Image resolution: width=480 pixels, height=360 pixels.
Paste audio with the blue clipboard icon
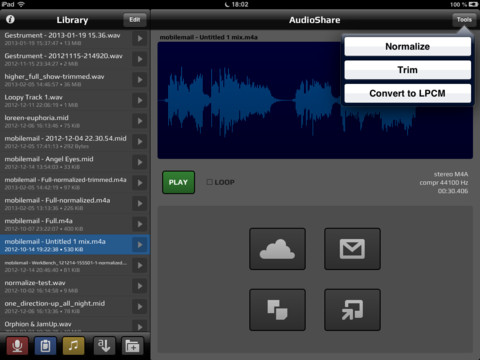(x=45, y=346)
